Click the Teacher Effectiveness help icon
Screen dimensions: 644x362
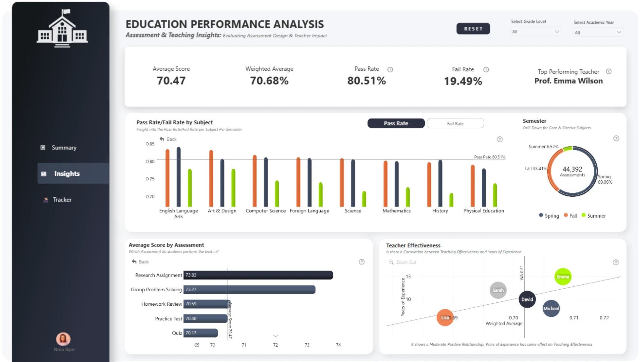(616, 262)
